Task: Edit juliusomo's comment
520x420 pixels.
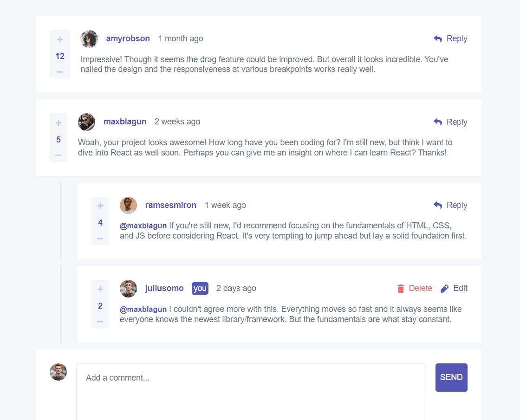Action: click(x=454, y=288)
